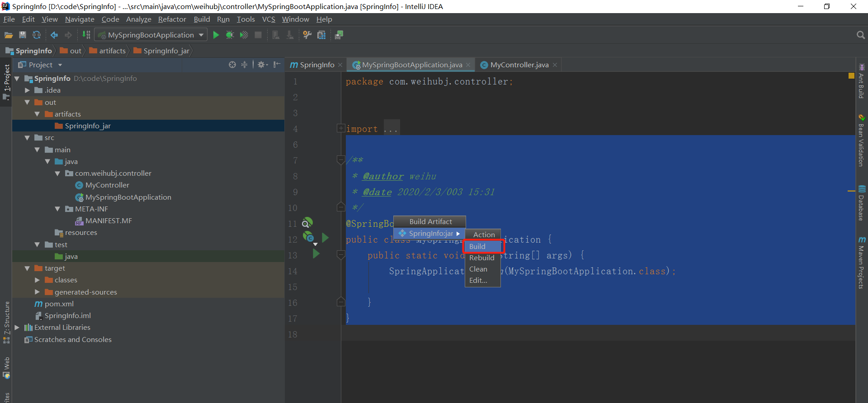
Task: Navigate back with the blue arrow
Action: click(x=54, y=35)
